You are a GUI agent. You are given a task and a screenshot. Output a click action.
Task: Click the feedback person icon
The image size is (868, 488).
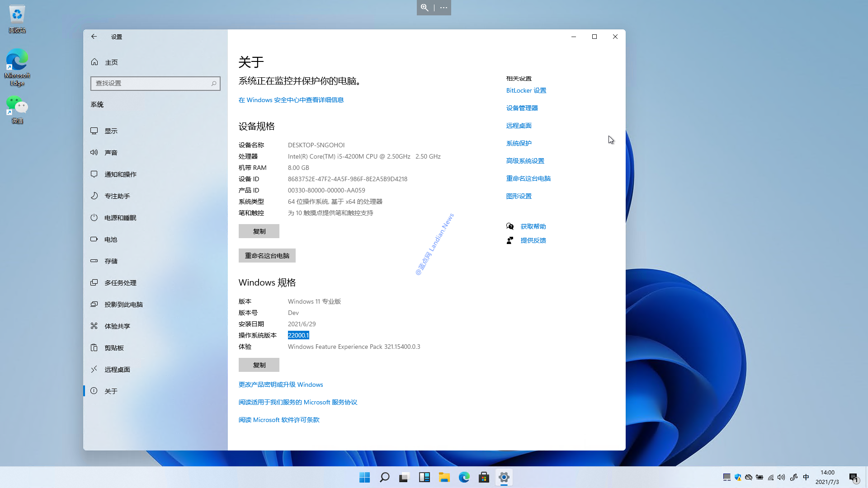510,240
